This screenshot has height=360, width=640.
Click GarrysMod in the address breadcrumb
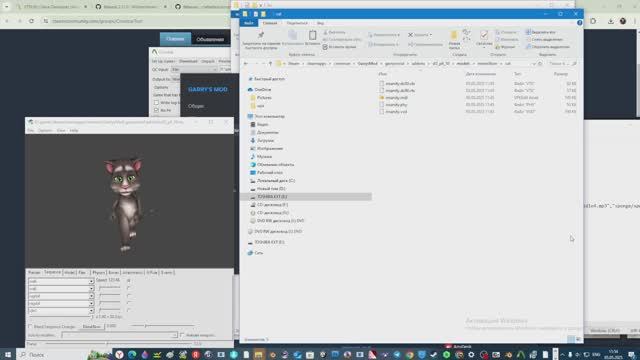367,64
